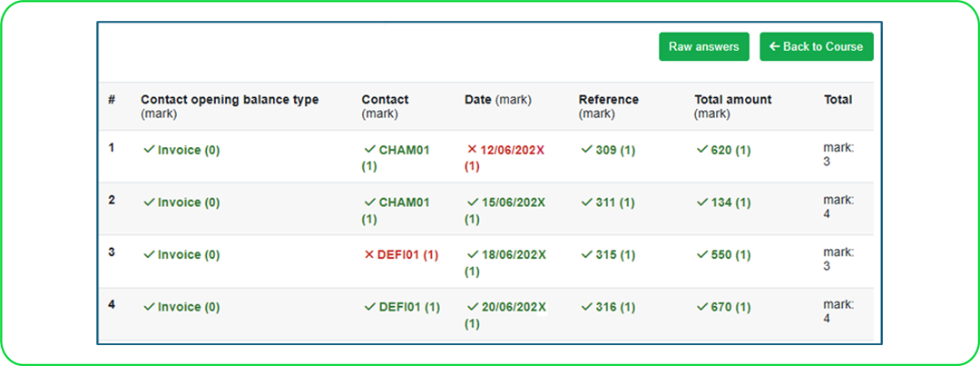
Task: Click green checkmark beside Invoice in row 1
Action: click(x=149, y=150)
